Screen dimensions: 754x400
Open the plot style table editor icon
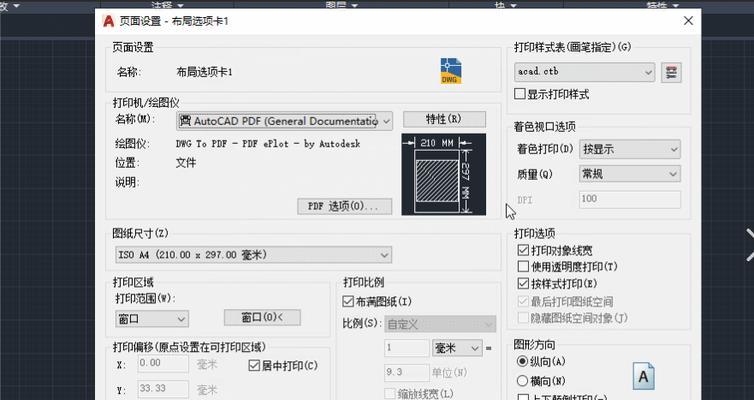(671, 73)
